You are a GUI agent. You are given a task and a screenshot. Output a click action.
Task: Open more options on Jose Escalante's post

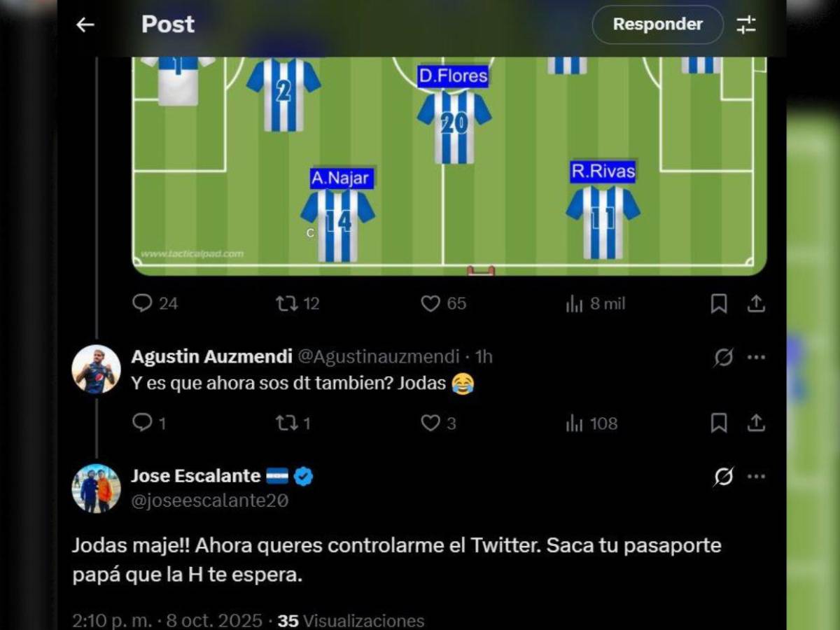tap(756, 477)
